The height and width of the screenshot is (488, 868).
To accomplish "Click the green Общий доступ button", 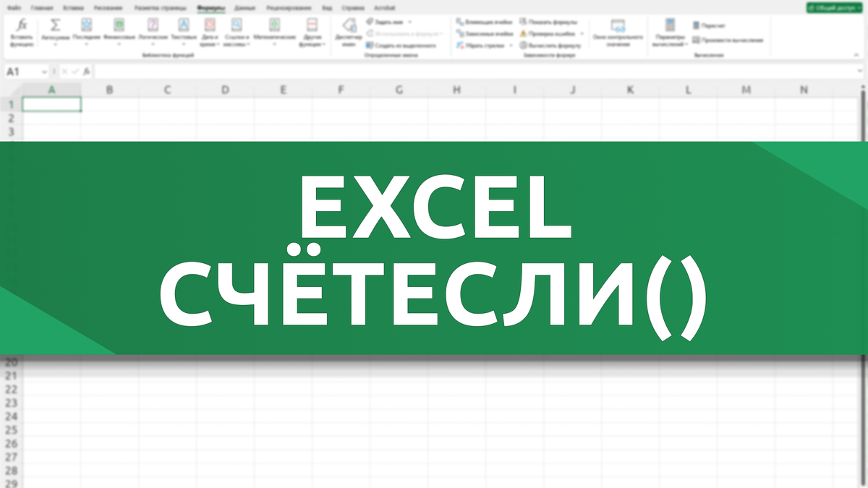I will 834,7.
